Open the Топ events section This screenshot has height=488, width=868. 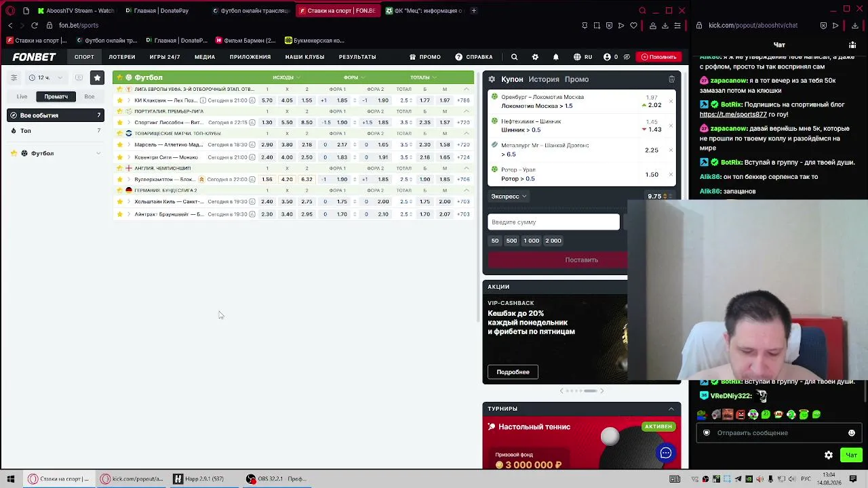56,131
